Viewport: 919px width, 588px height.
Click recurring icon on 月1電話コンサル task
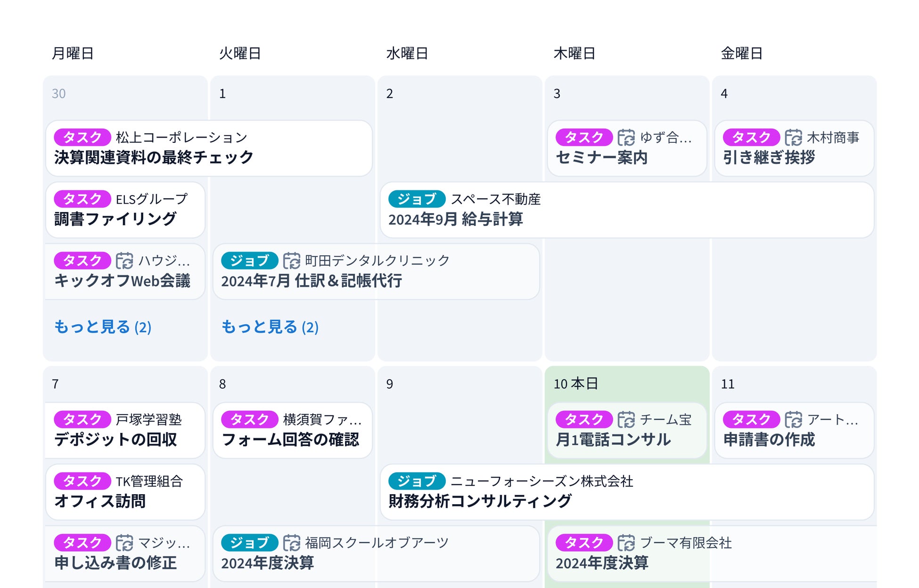(626, 419)
